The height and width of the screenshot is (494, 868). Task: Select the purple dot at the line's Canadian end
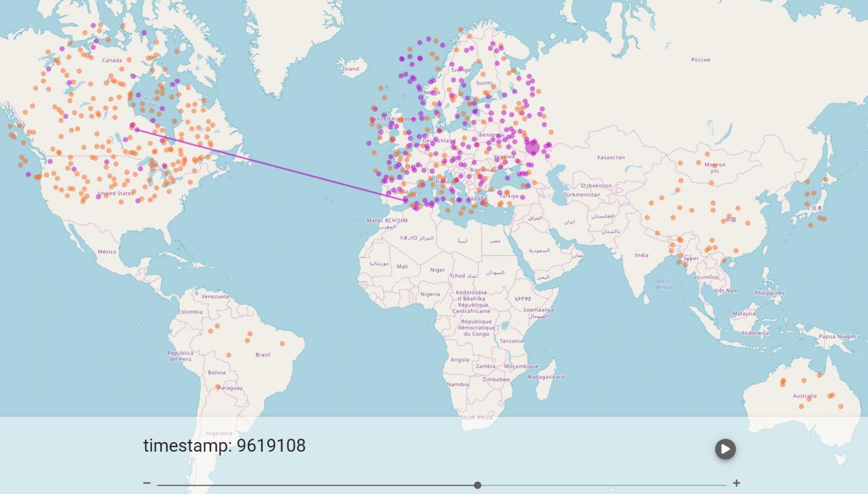point(137,130)
